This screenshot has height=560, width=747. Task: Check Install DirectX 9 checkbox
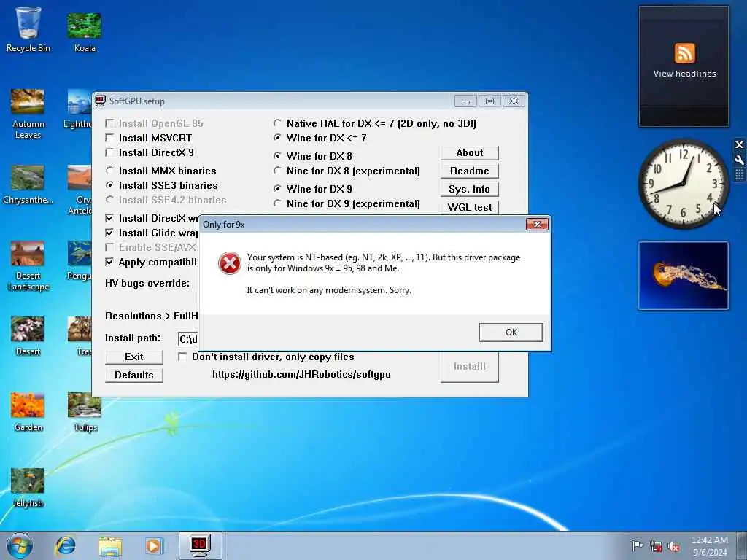click(109, 152)
